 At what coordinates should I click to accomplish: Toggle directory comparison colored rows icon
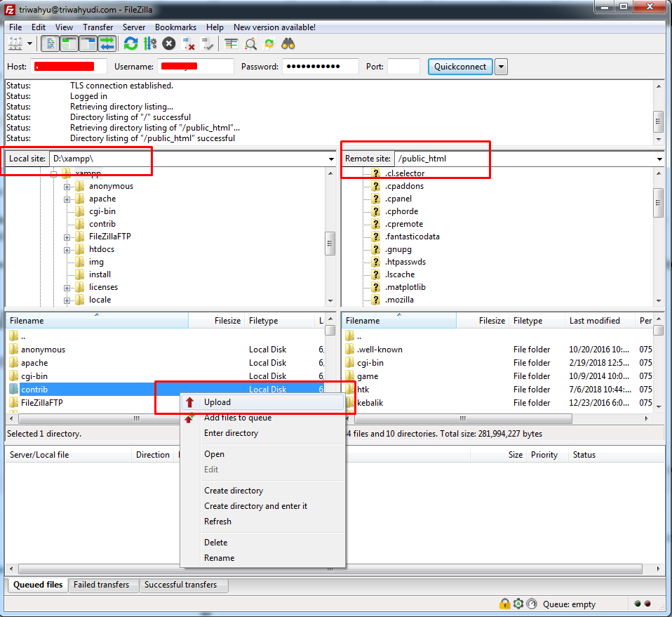tap(231, 44)
